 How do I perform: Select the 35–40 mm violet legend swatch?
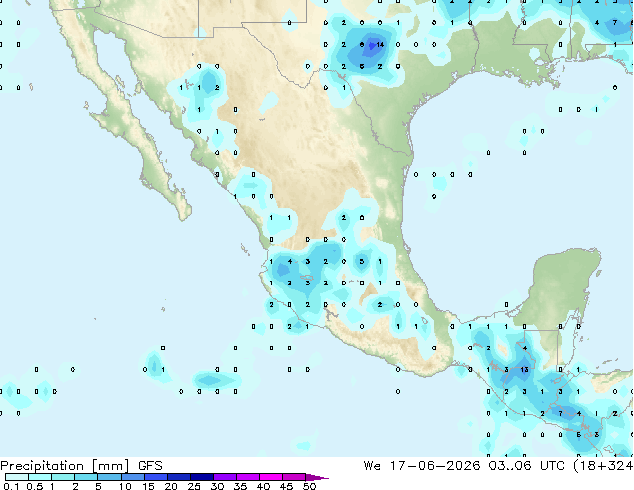click(x=248, y=477)
